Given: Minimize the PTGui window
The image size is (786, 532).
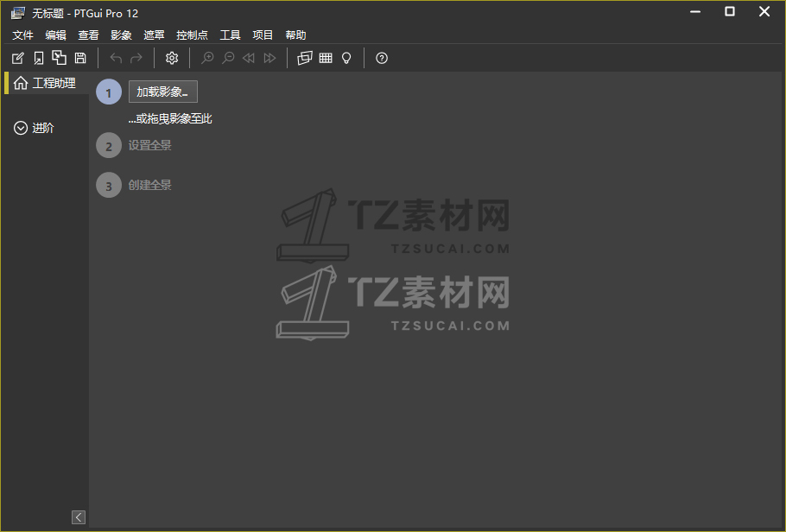Looking at the screenshot, I should [695, 12].
